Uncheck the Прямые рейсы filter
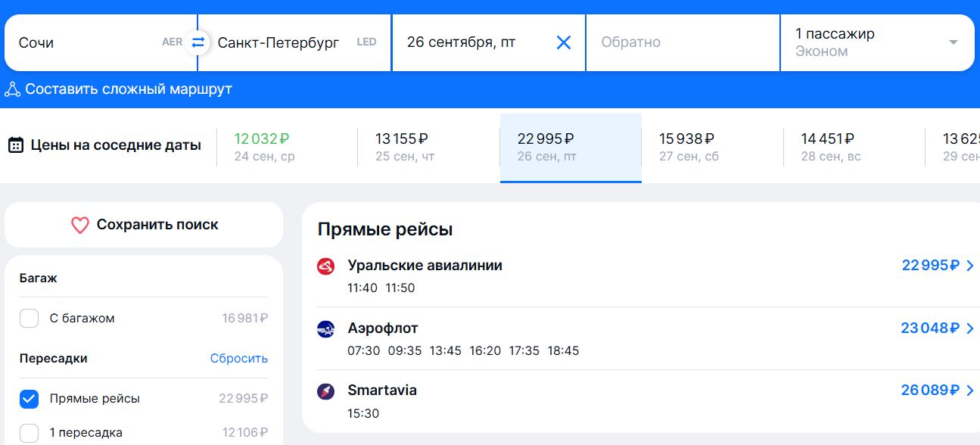This screenshot has height=445, width=980. 29,399
